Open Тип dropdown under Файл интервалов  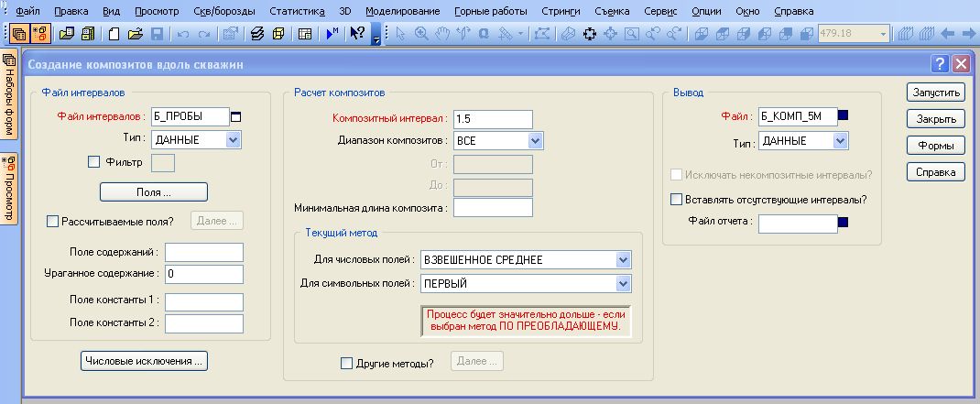(234, 140)
